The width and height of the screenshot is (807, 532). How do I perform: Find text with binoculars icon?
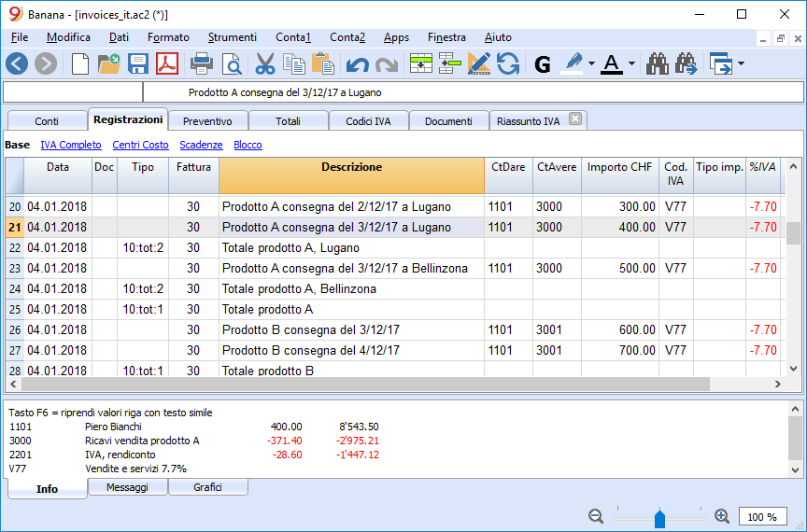coord(658,64)
